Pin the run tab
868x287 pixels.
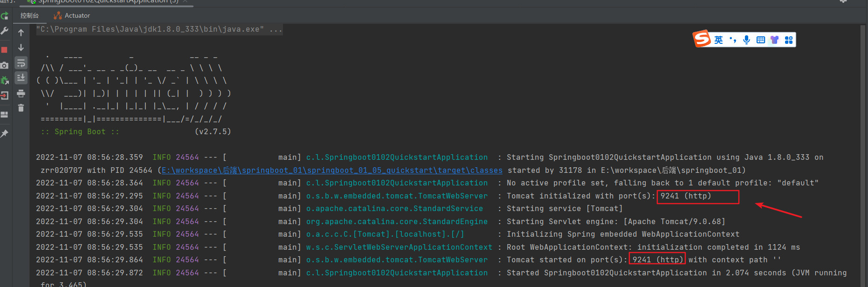point(4,134)
